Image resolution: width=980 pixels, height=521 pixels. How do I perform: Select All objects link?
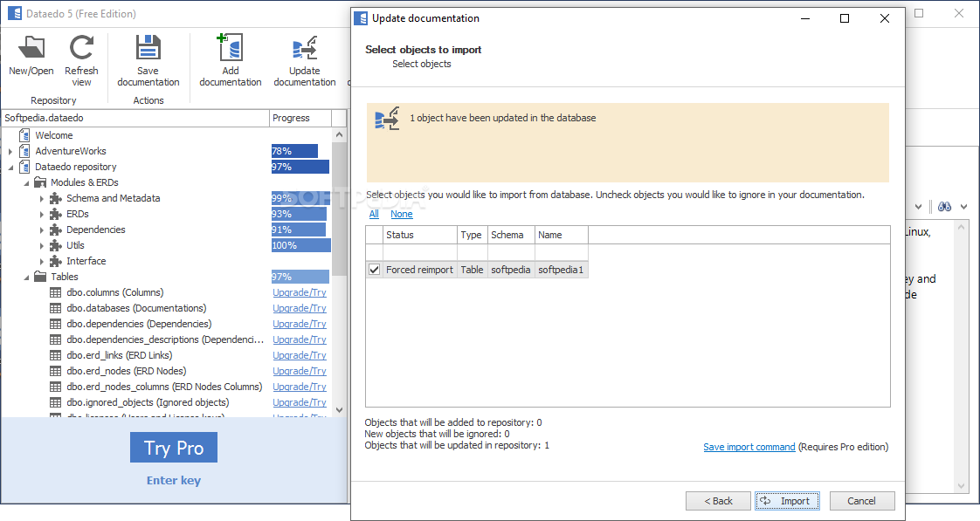click(x=374, y=214)
